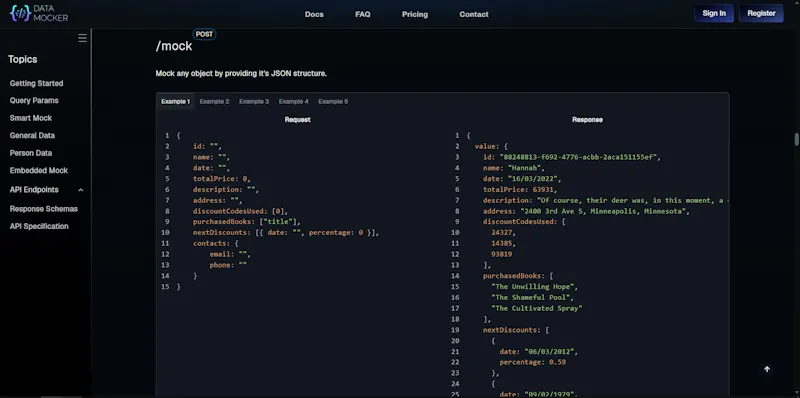Click the response id UUID value
The width and height of the screenshot is (800, 398).
(578, 157)
